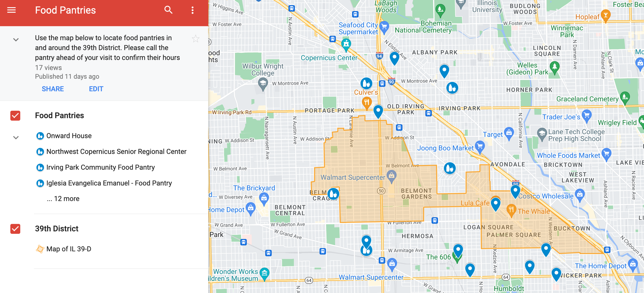Screen dimensions: 644x293
Task: Click the search magnifier icon
Action: (168, 10)
